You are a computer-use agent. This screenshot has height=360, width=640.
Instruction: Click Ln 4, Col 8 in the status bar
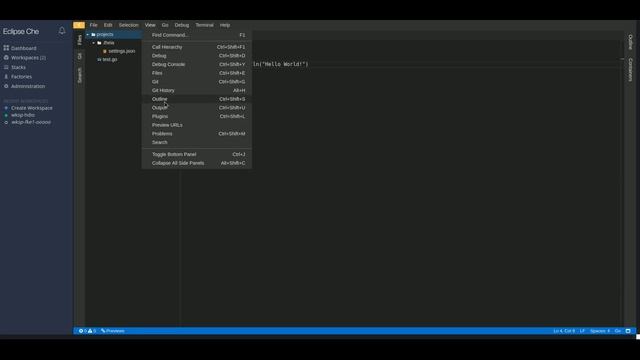(x=564, y=331)
